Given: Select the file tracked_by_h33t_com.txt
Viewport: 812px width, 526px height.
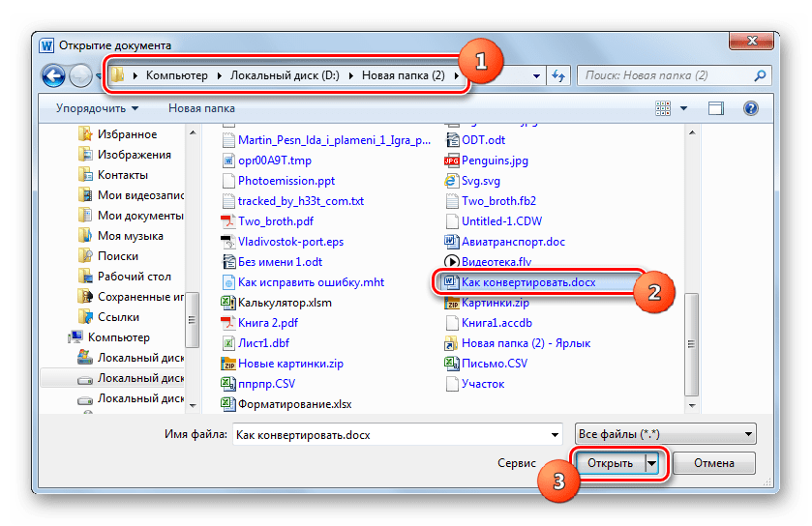Looking at the screenshot, I should 301,201.
